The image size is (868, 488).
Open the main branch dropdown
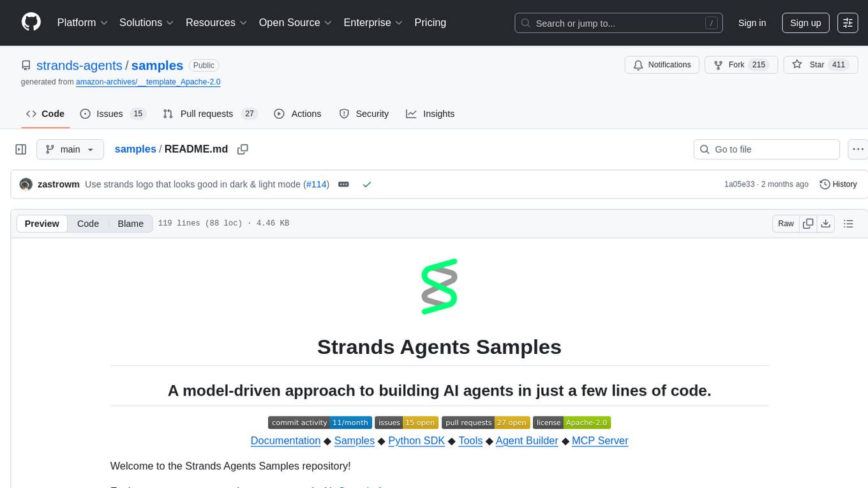click(70, 149)
